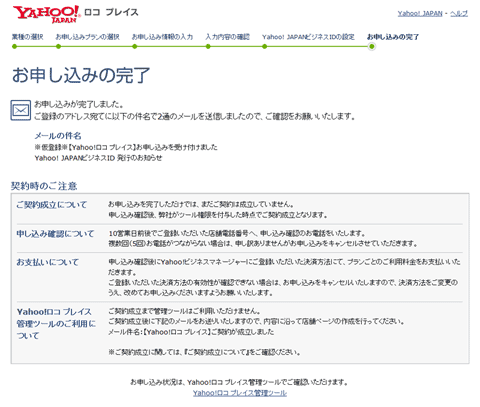Click the progress dot under お申し込みプランの選択
This screenshot has width=480, height=407.
click(58, 47)
